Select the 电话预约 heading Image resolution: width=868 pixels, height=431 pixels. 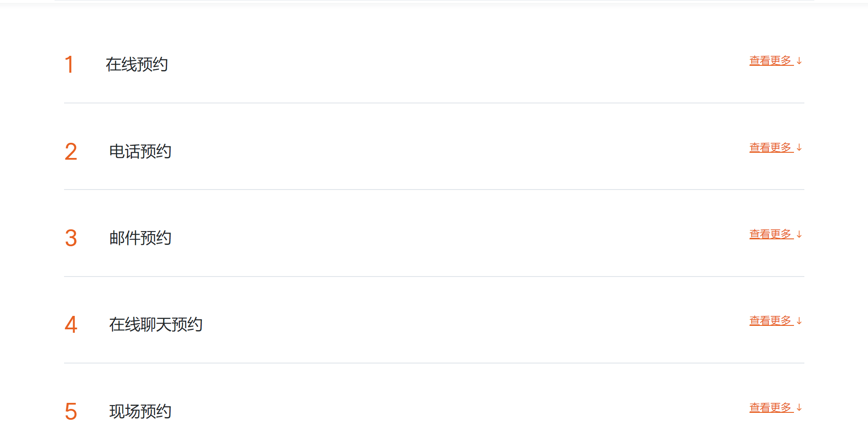(140, 151)
